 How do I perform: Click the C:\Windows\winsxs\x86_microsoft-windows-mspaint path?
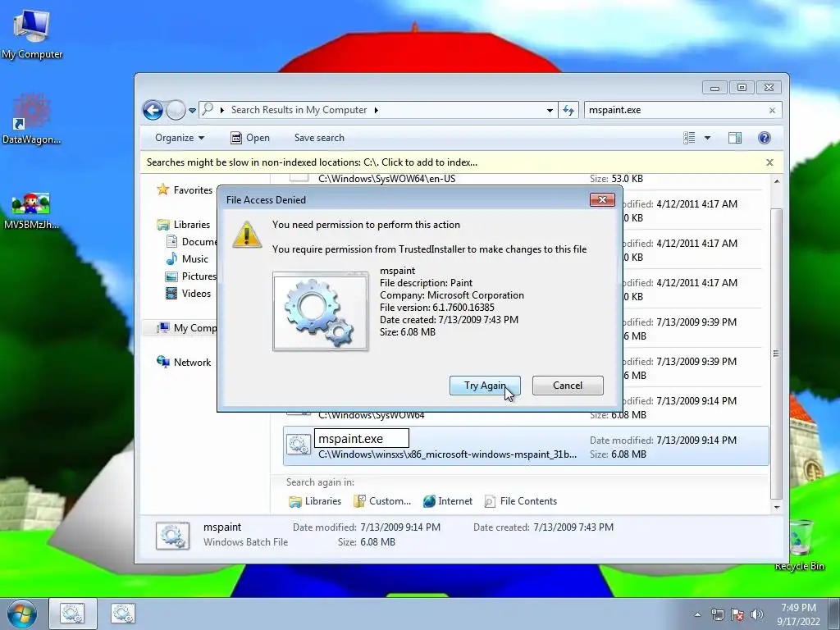pos(447,454)
